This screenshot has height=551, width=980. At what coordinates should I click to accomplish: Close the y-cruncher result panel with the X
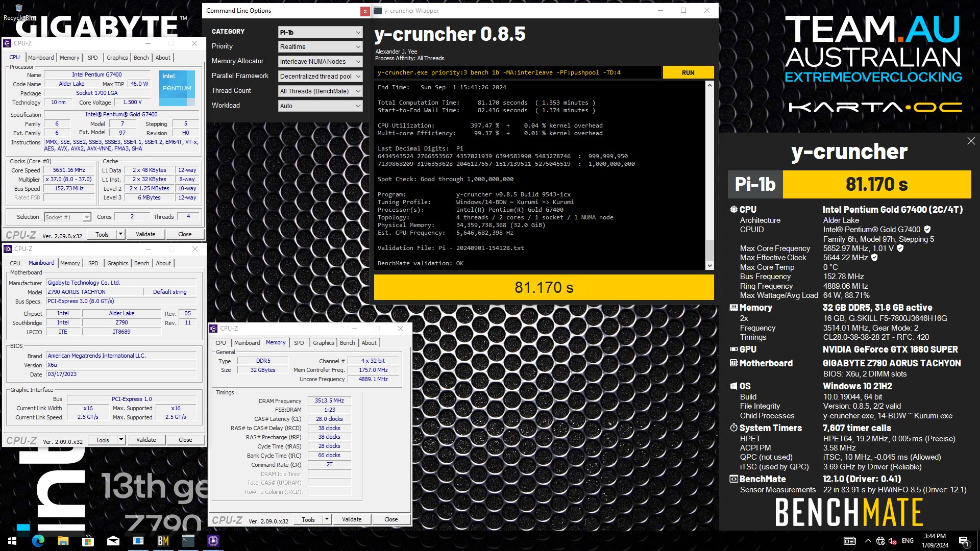coord(971,141)
